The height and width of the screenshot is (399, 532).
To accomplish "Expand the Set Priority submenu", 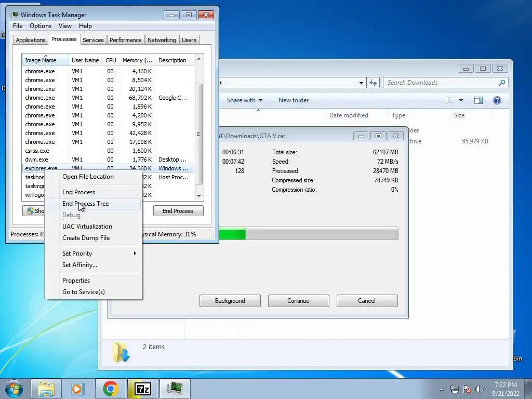I will (x=93, y=254).
